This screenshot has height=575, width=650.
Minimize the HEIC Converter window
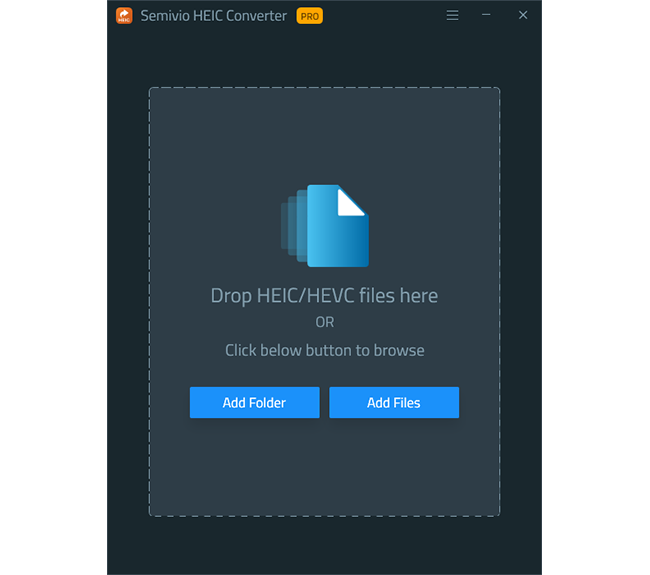[x=486, y=15]
